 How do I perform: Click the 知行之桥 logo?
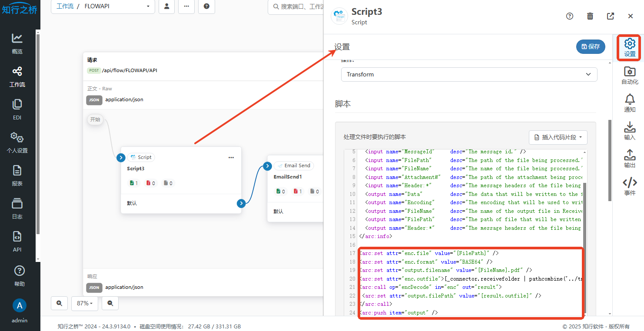20,10
